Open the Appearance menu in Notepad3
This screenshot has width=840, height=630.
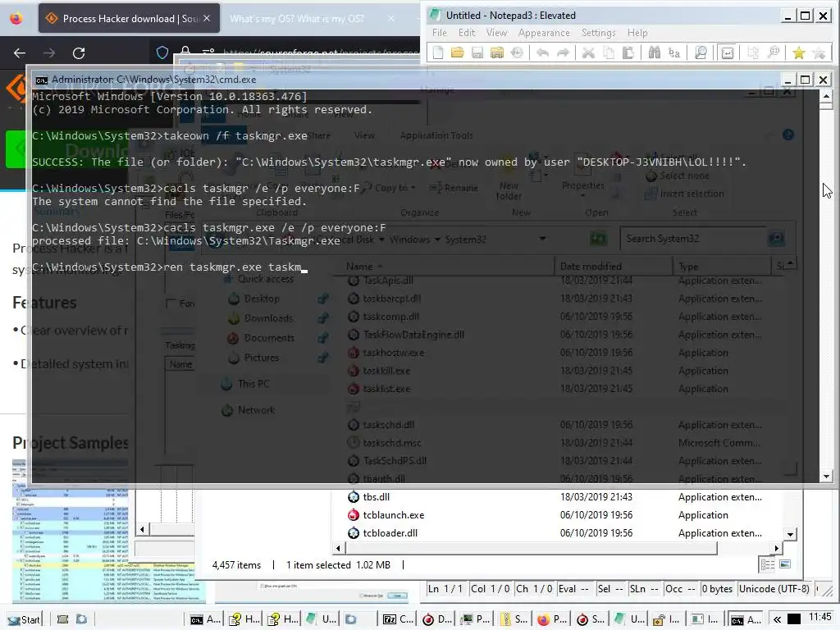[x=544, y=33]
